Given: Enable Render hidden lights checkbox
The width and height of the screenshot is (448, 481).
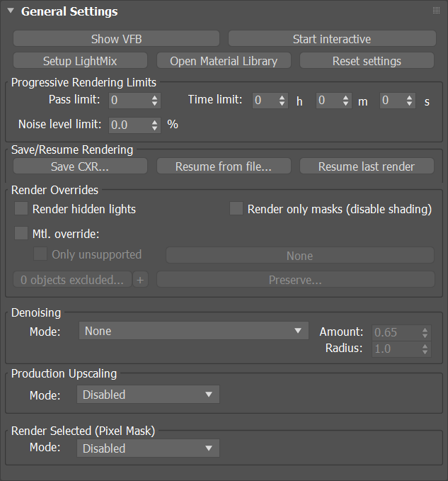Looking at the screenshot, I should [21, 208].
